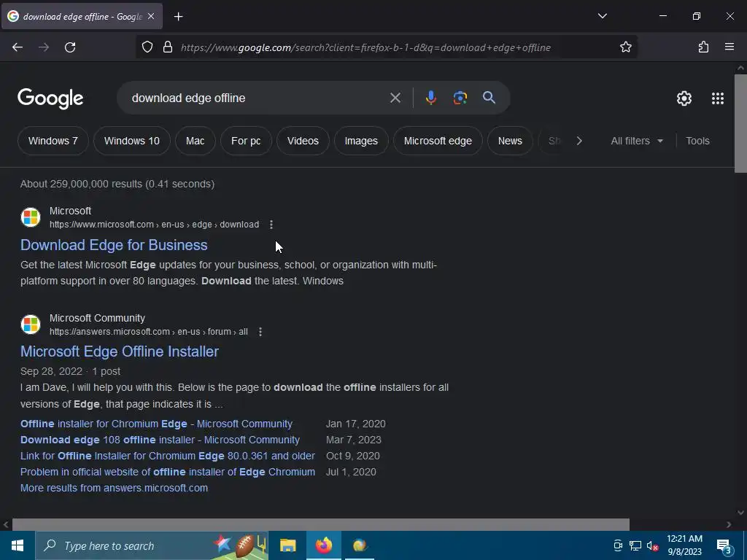Open 'Microsoft Edge Offline Installer' result
Screen dimensions: 747x560
120,351
